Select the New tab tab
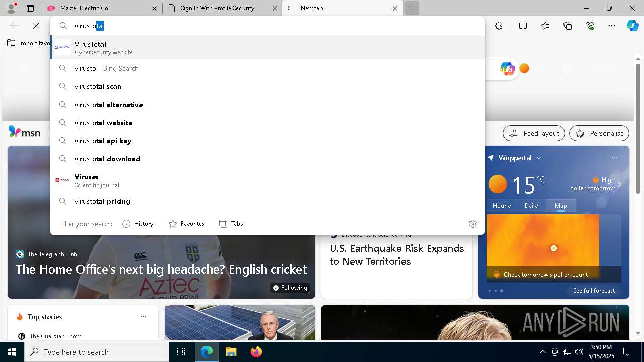This screenshot has width=644, height=362. tap(343, 8)
